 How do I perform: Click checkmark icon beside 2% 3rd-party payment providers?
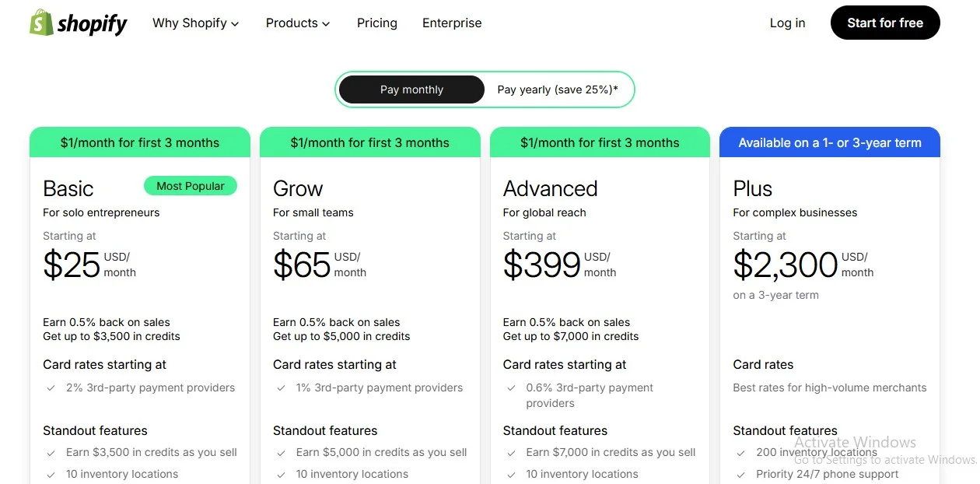(51, 388)
